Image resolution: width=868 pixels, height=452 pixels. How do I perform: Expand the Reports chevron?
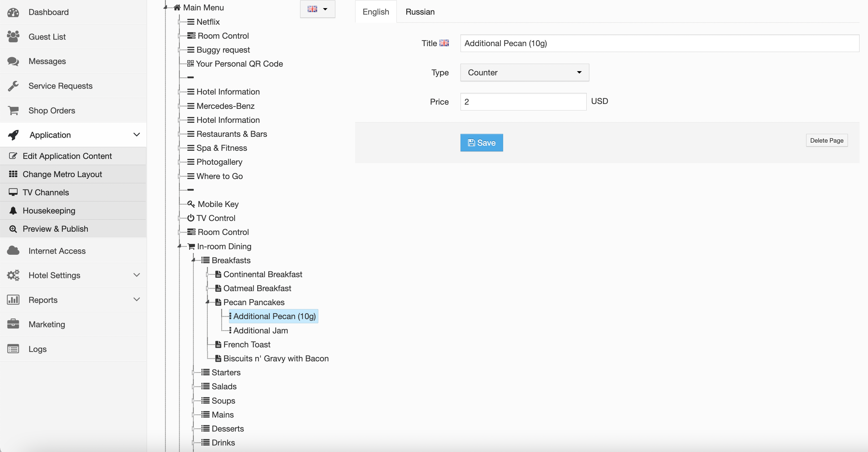pos(137,299)
